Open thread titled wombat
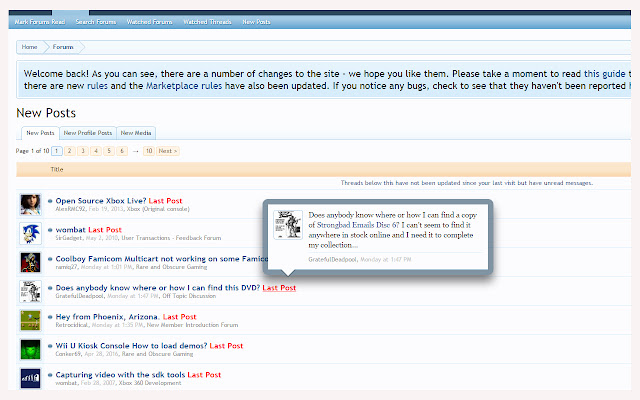 coord(71,230)
